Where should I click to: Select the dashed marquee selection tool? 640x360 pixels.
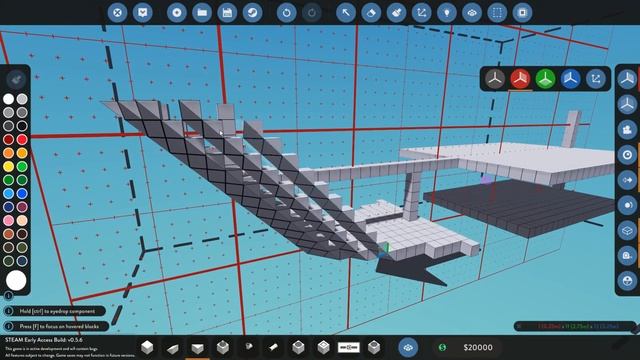point(498,13)
